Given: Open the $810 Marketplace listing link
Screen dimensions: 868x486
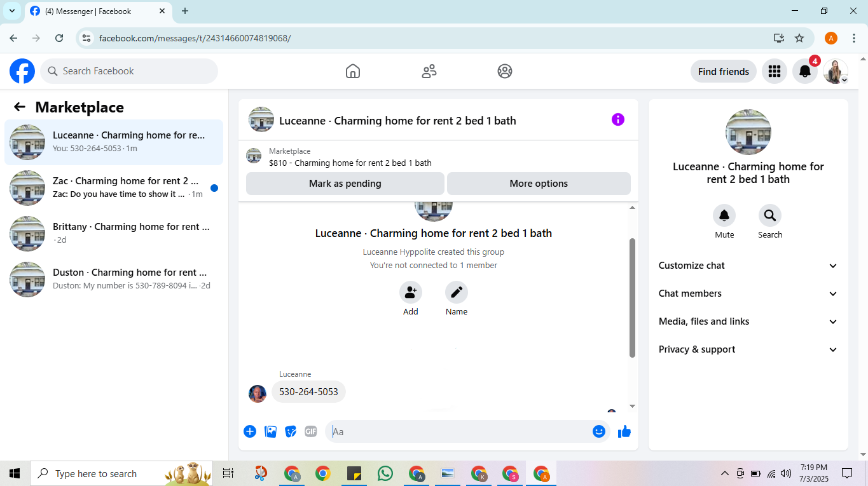Looking at the screenshot, I should tap(350, 163).
